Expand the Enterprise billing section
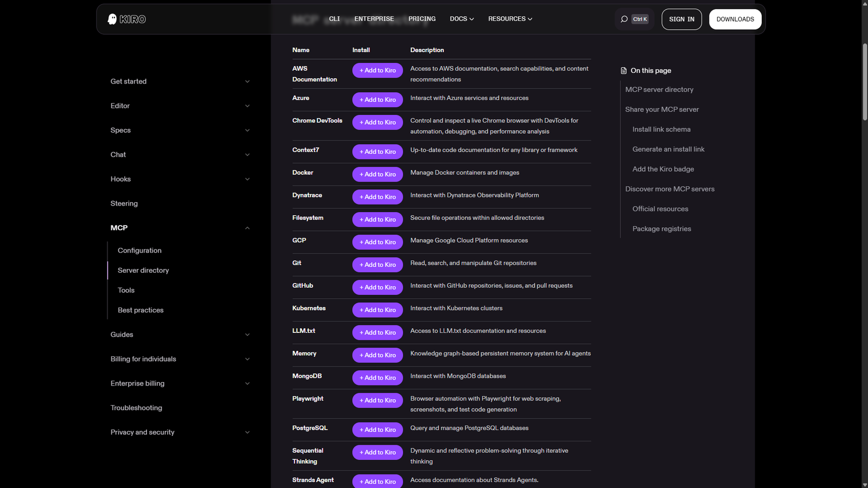Viewport: 868px width, 488px height. tap(247, 383)
